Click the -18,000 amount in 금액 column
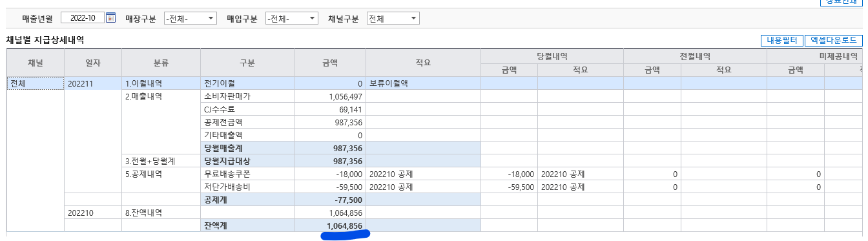This screenshot has height=241, width=868. click(330, 174)
